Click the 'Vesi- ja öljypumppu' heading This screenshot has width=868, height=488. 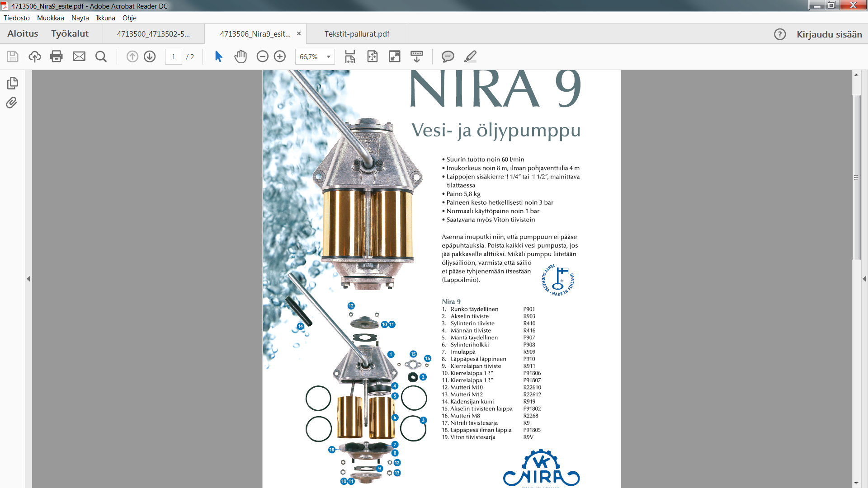coord(496,131)
